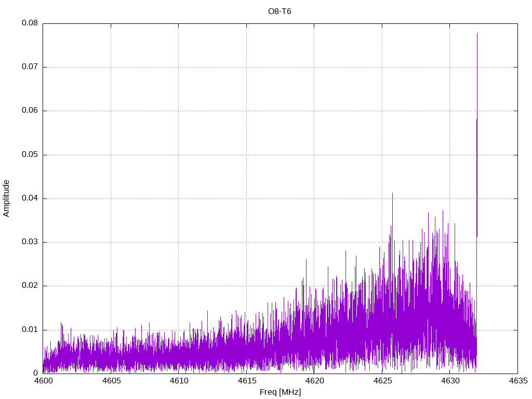
Task: Select the 0.03 y-axis tick label
Action: [x=29, y=242]
